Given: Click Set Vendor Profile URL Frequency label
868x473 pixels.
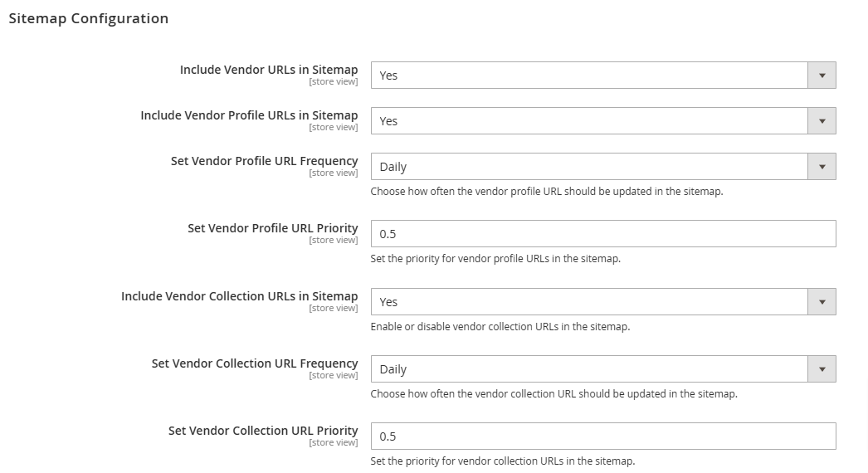Looking at the screenshot, I should (x=264, y=161).
